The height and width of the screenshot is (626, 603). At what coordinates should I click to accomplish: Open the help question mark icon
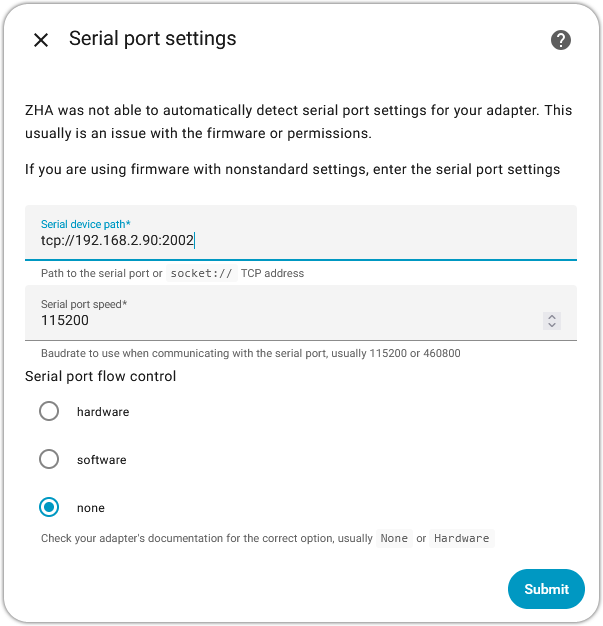click(x=561, y=40)
